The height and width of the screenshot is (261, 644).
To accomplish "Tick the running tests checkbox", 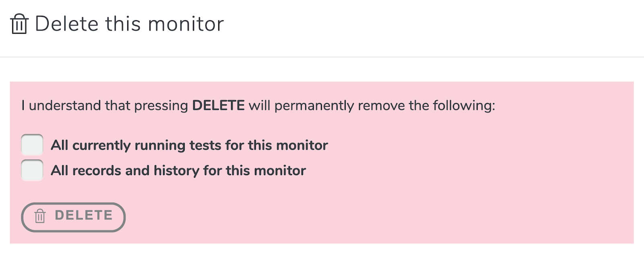I will (x=32, y=145).
